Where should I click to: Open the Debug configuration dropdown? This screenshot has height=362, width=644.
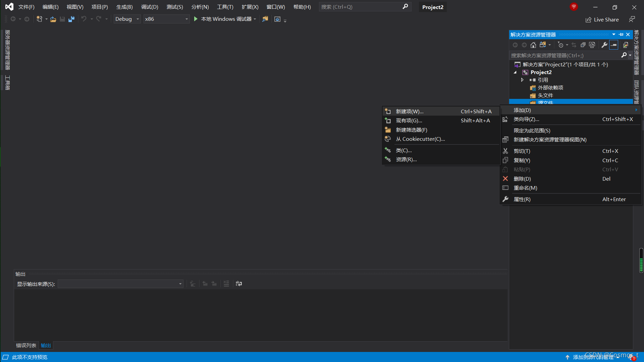coord(127,19)
